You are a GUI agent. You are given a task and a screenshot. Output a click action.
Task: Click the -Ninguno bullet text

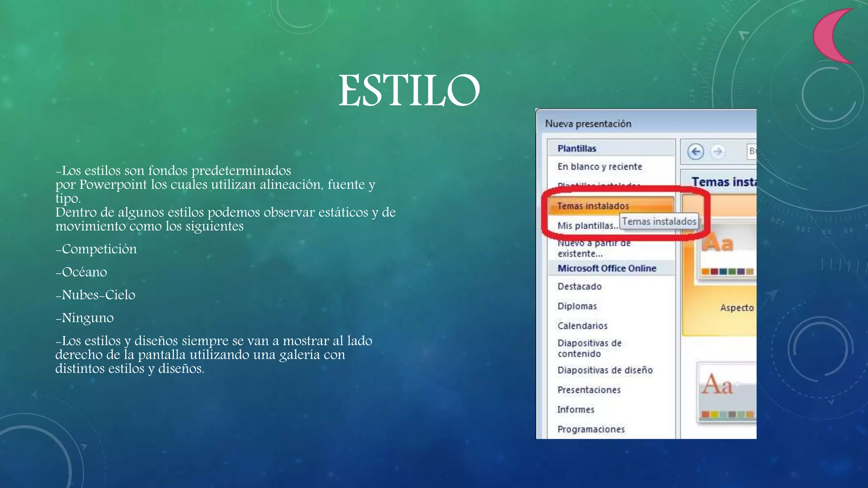84,318
